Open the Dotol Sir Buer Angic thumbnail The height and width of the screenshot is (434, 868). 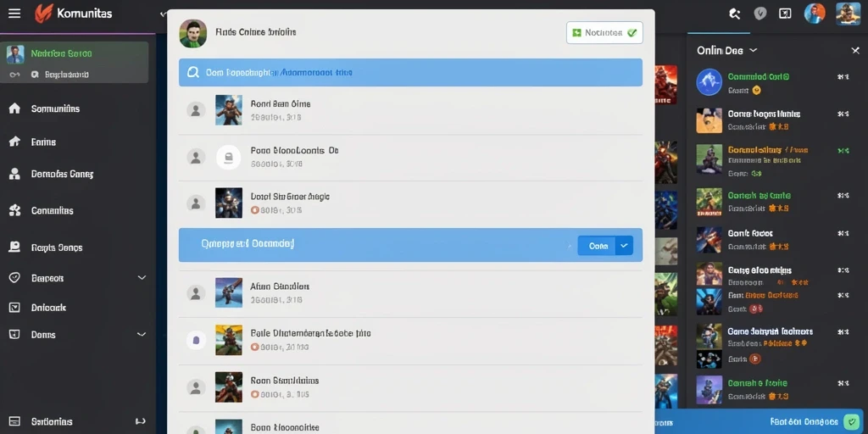[229, 203]
